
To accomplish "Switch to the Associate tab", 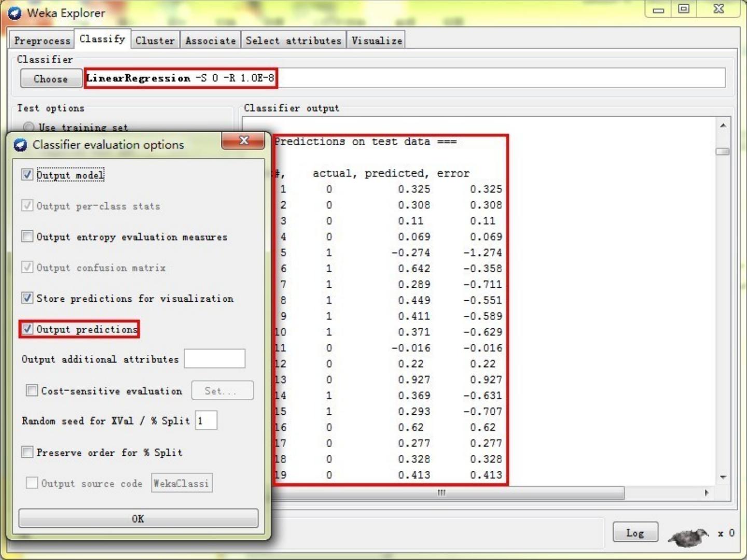I will pyautogui.click(x=211, y=40).
